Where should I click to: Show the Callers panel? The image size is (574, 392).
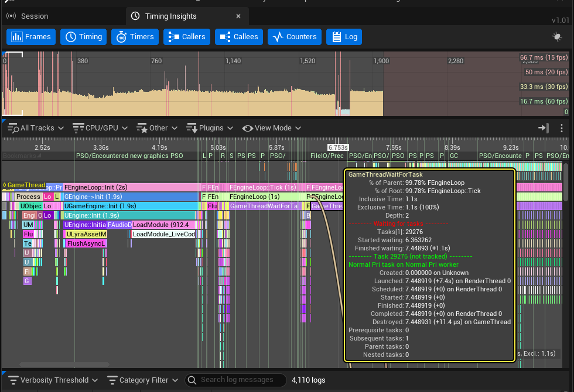coord(186,37)
